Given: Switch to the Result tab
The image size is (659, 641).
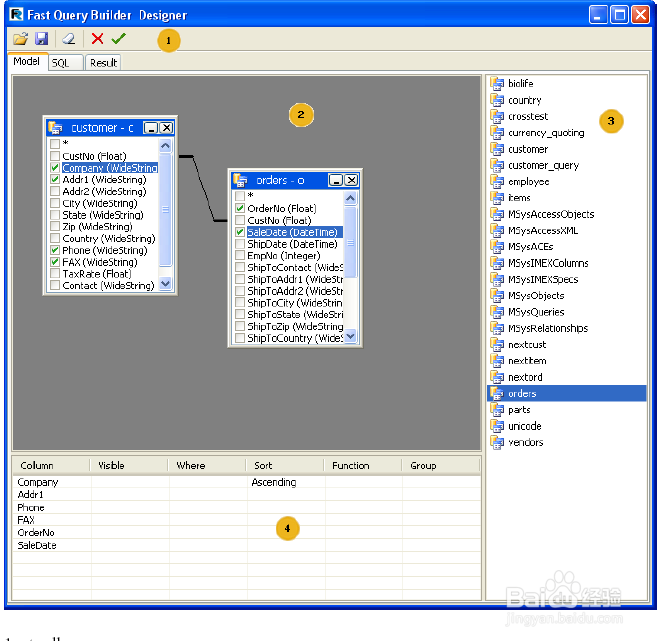Looking at the screenshot, I should click(x=103, y=63).
